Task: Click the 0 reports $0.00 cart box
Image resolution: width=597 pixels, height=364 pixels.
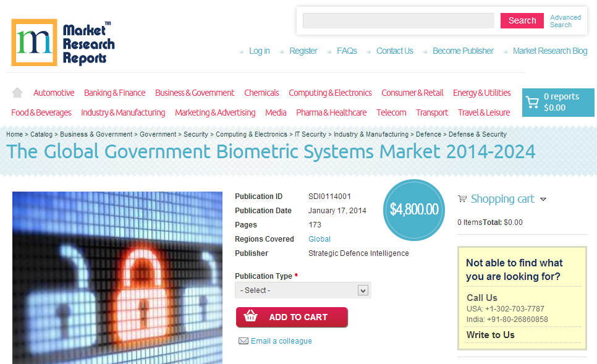Action: pyautogui.click(x=558, y=102)
